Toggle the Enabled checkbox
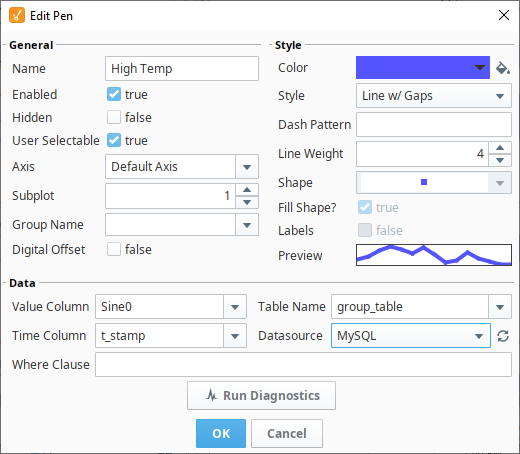Image resolution: width=520 pixels, height=454 pixels. 114,94
